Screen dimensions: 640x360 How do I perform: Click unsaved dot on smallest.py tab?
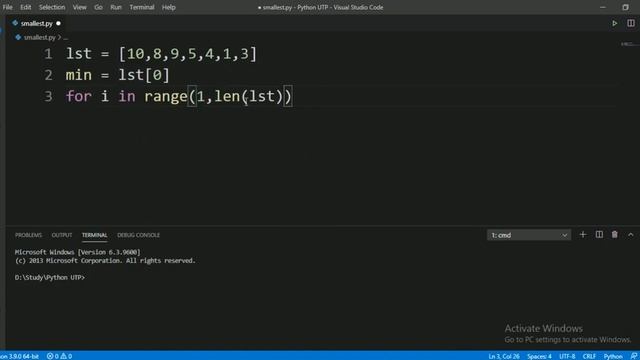[x=58, y=23]
